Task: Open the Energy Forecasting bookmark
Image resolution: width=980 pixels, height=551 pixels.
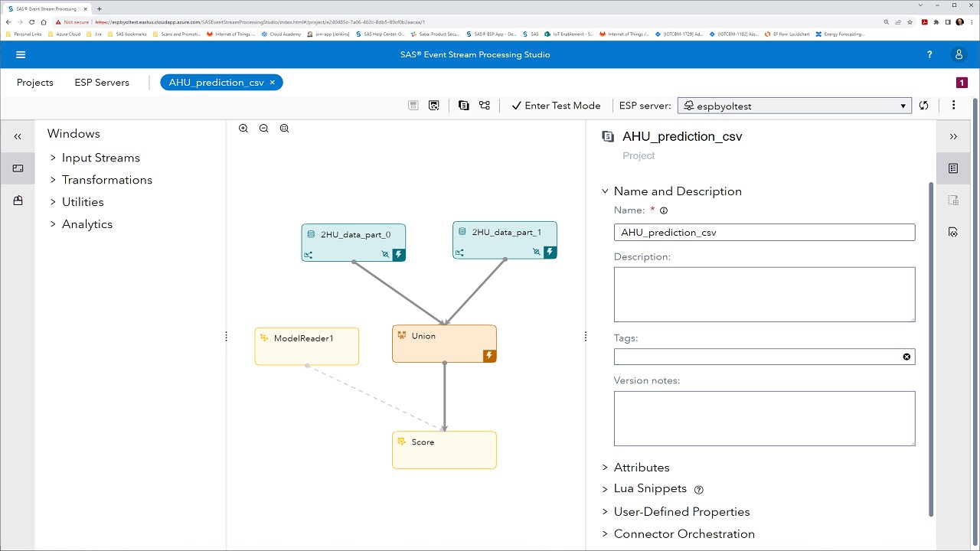Action: (x=841, y=34)
